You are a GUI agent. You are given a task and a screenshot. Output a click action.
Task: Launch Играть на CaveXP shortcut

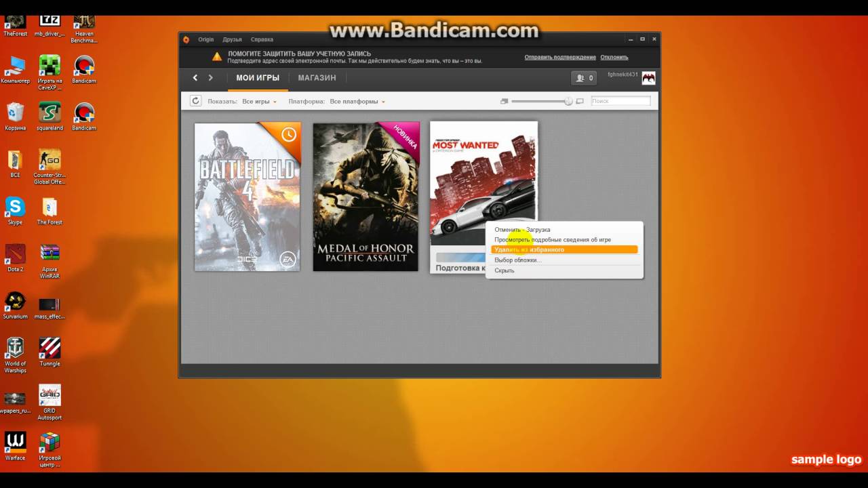tap(50, 73)
